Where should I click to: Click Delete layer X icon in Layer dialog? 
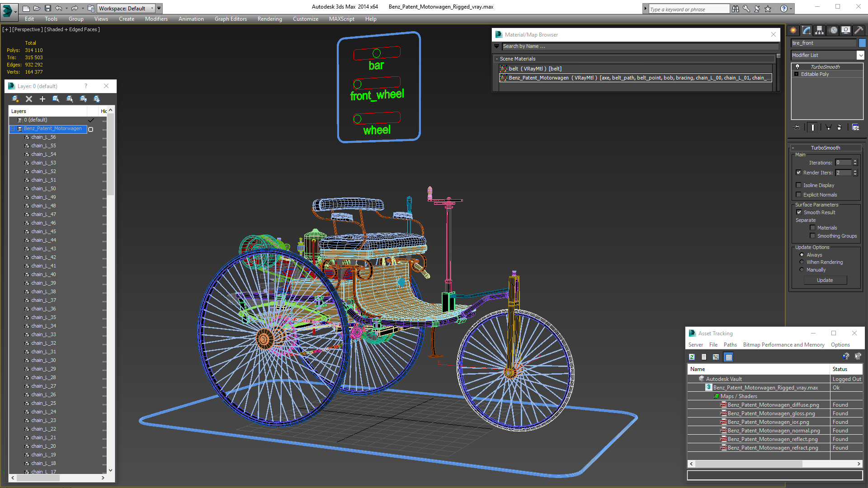coord(29,99)
